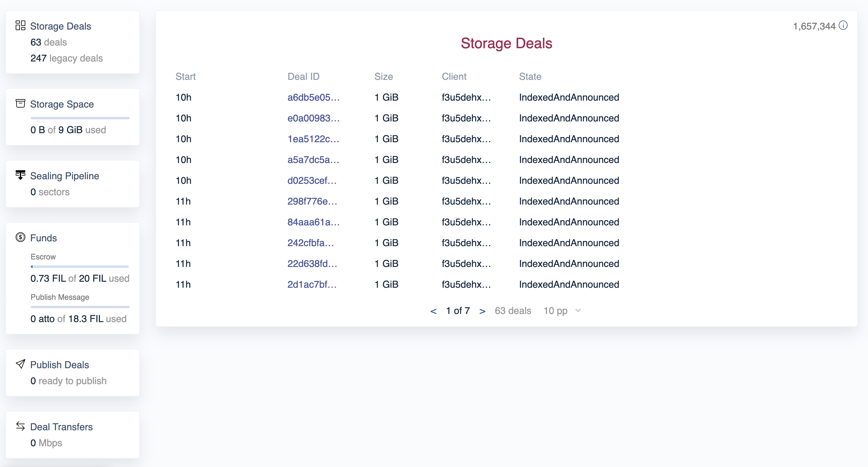
Task: Click client f3u5dehx… in a6db5e05 row
Action: [466, 97]
